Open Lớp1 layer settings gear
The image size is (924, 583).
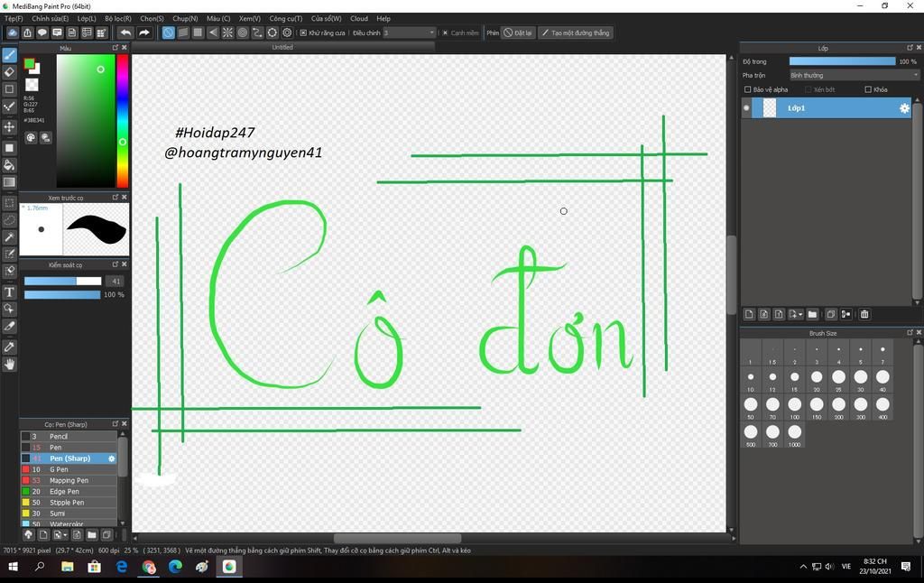click(904, 108)
